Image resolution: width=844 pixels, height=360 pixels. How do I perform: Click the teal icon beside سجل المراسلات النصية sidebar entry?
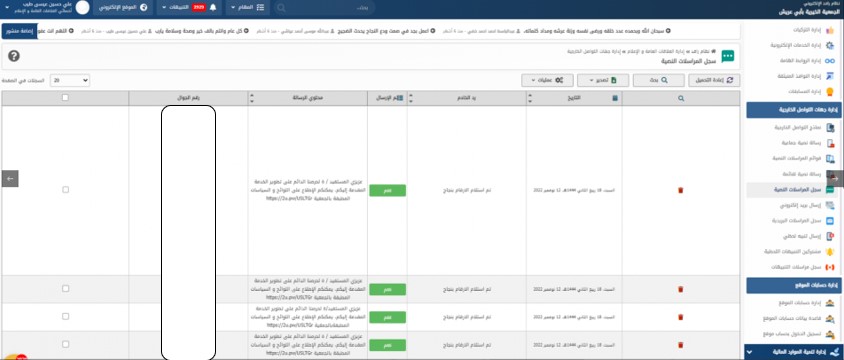830,190
